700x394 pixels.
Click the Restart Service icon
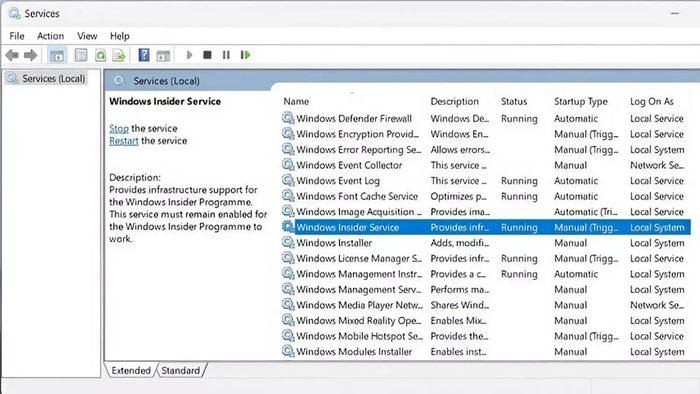245,55
